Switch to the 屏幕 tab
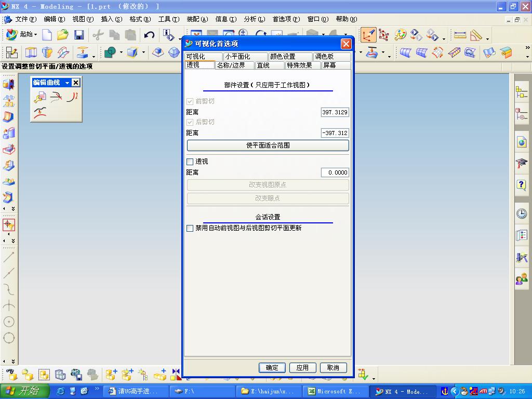532x399 pixels. pos(336,65)
